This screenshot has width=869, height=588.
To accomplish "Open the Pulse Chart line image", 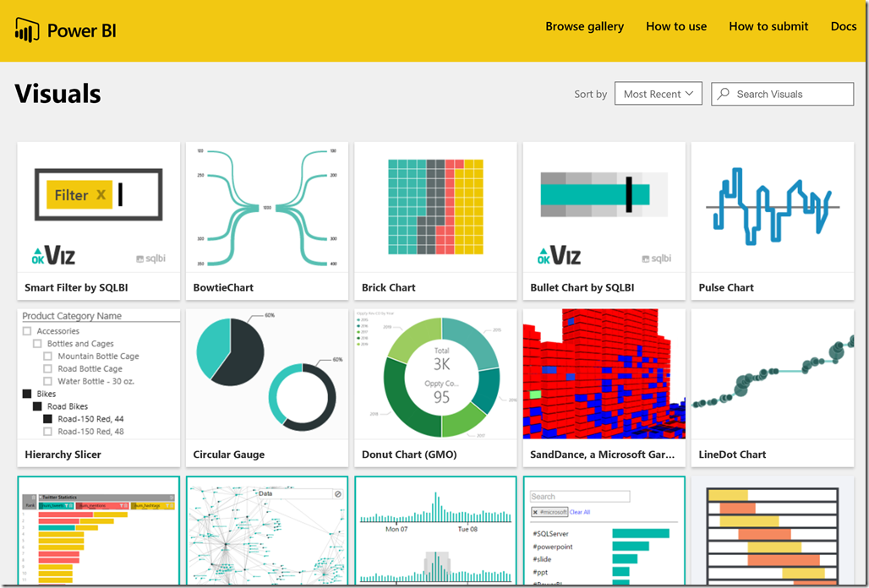I will [x=773, y=207].
